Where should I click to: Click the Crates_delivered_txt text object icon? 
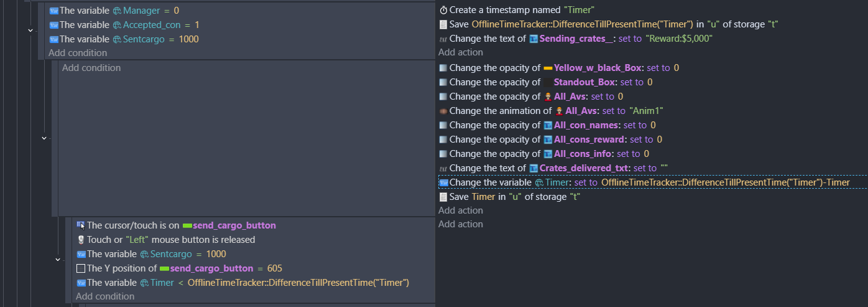pos(533,168)
